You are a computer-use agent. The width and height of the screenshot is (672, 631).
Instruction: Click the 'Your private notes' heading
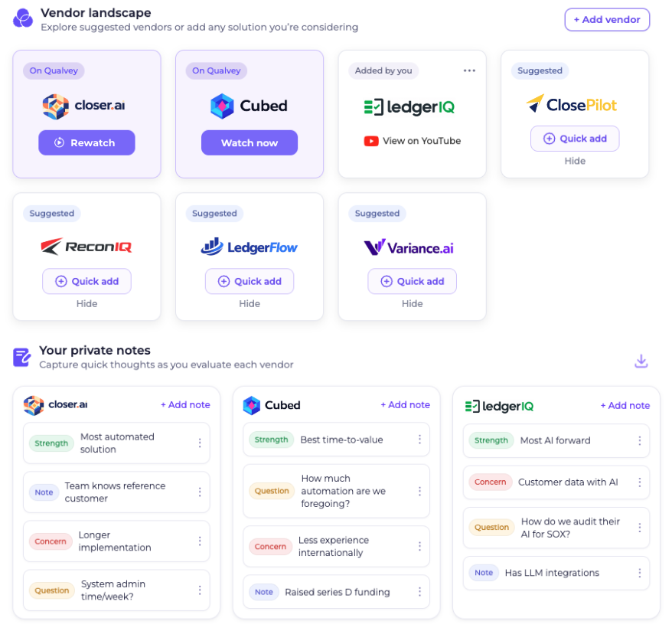coord(95,351)
